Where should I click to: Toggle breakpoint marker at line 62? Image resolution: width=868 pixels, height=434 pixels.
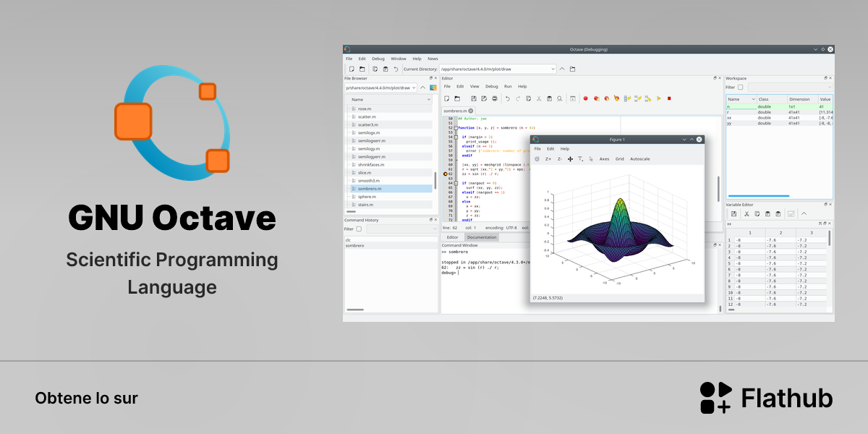tap(446, 174)
